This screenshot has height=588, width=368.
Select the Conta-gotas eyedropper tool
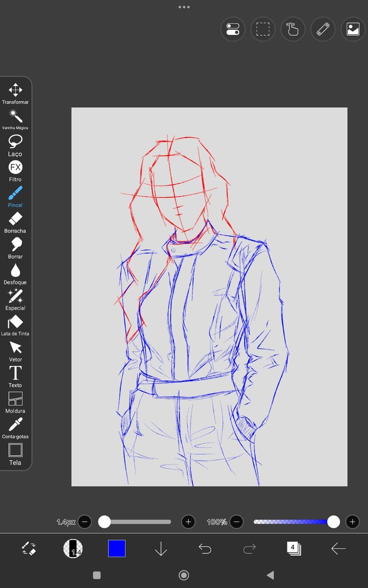pos(15,429)
